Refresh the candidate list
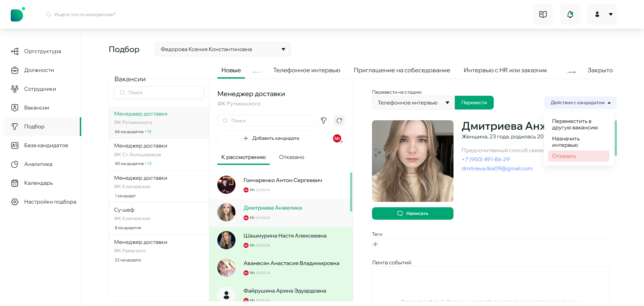644x306 pixels. pyautogui.click(x=339, y=121)
